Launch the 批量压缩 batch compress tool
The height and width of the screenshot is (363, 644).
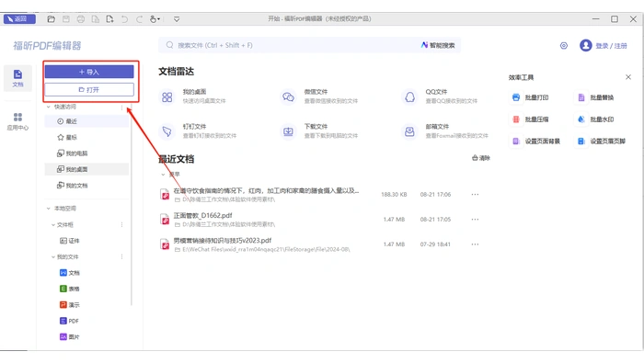(x=530, y=119)
